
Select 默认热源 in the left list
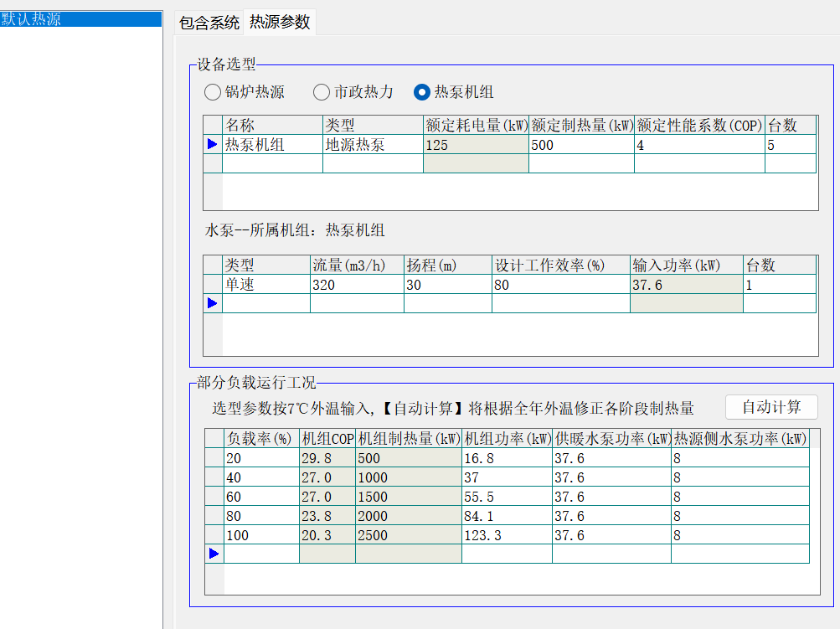tap(81, 19)
